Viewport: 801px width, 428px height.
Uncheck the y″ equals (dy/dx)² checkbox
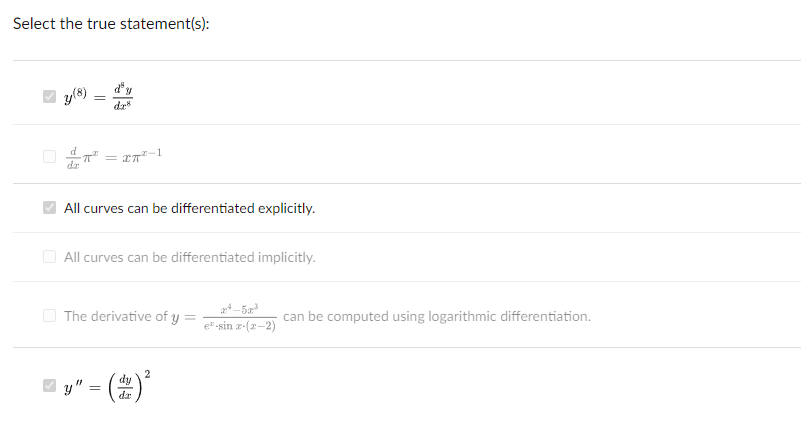[x=50, y=386]
